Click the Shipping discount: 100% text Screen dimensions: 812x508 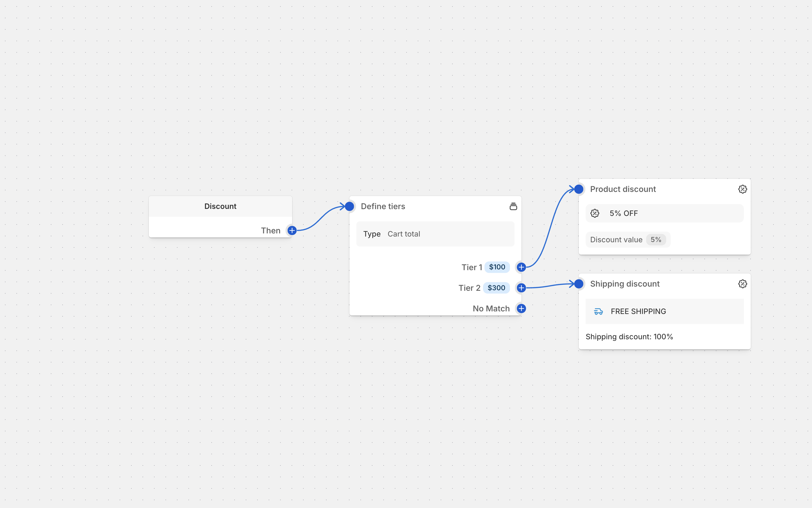(x=629, y=337)
